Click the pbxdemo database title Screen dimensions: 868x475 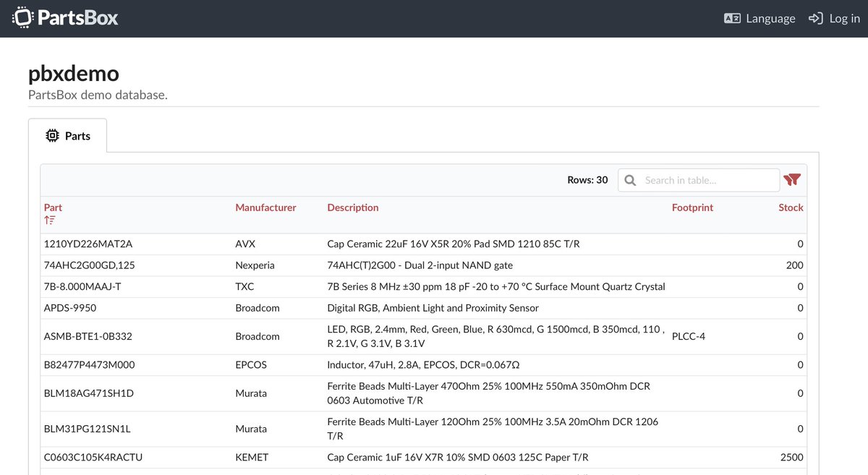click(74, 74)
